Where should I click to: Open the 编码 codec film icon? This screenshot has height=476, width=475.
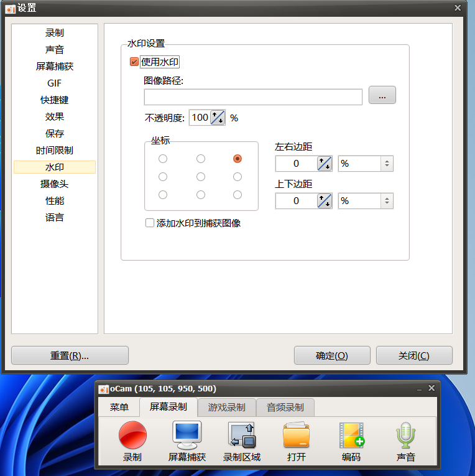tap(351, 435)
